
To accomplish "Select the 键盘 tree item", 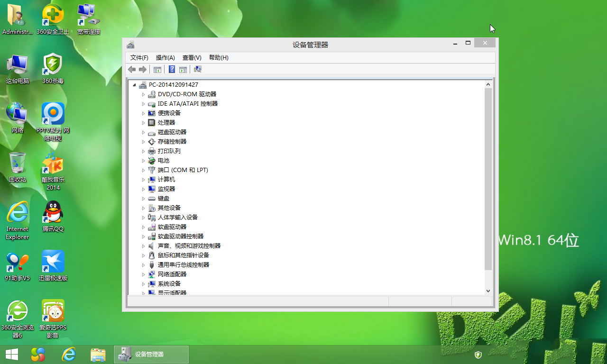I will tap(163, 198).
